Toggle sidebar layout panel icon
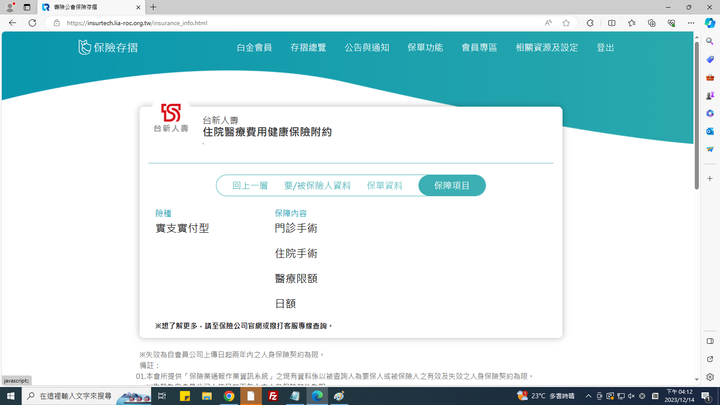Image resolution: width=720 pixels, height=405 pixels. pos(710,341)
